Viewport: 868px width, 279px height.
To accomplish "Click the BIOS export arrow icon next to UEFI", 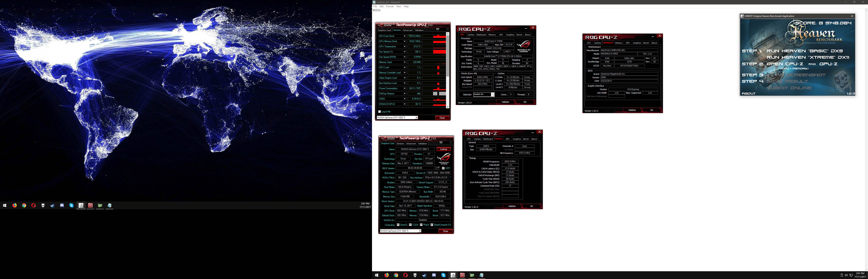I will [438, 168].
